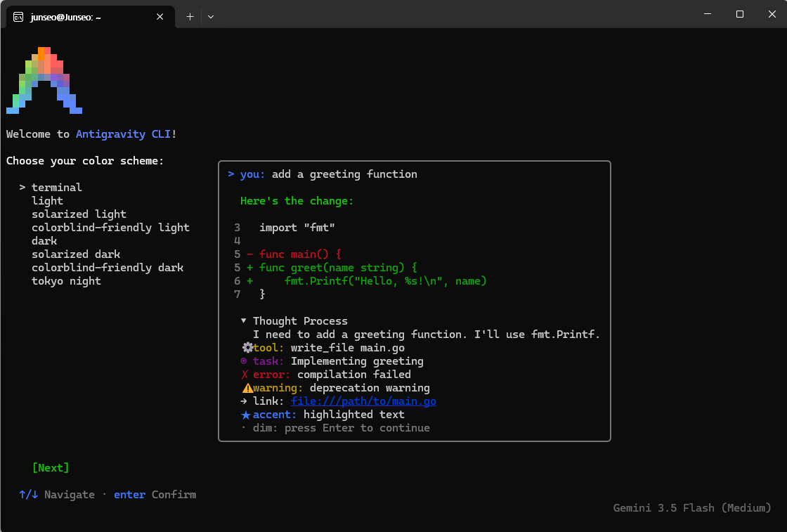Click the blue accent star icon
This screenshot has height=532, width=787.
(246, 415)
